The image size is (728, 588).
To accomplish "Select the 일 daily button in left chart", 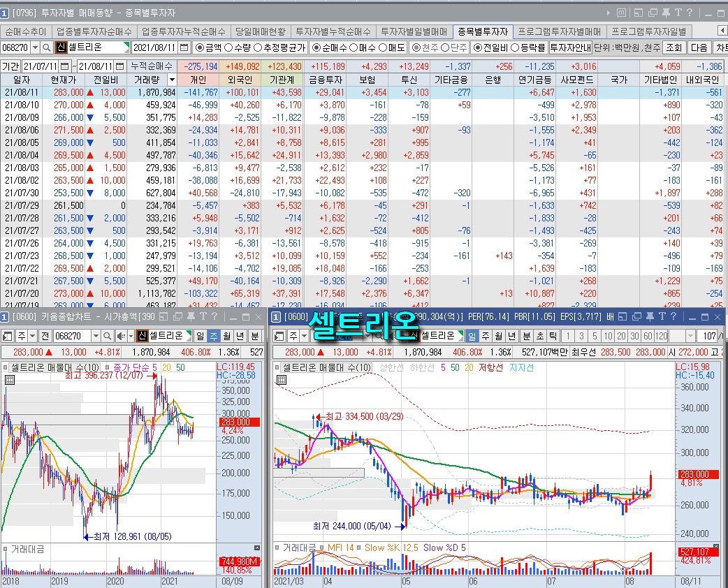I will [200, 335].
